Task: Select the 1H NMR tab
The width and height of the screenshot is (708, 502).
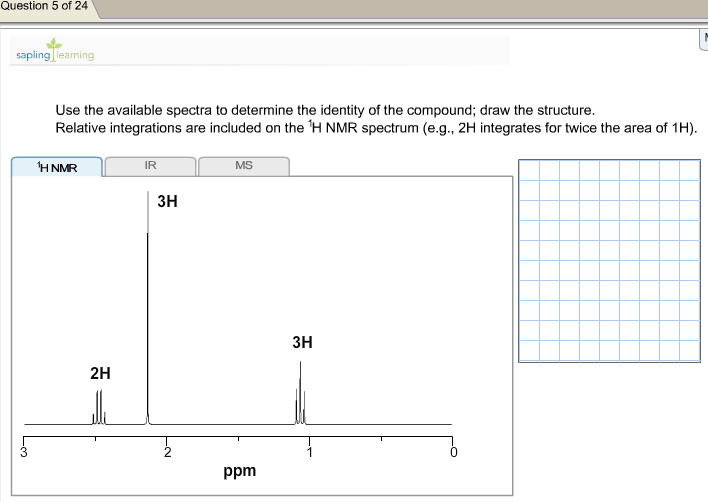Action: 57,167
